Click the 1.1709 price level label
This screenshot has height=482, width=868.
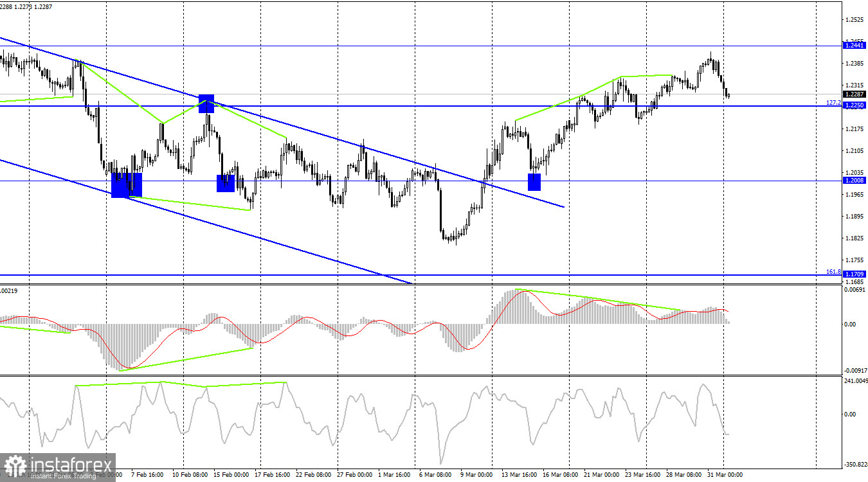coord(854,274)
